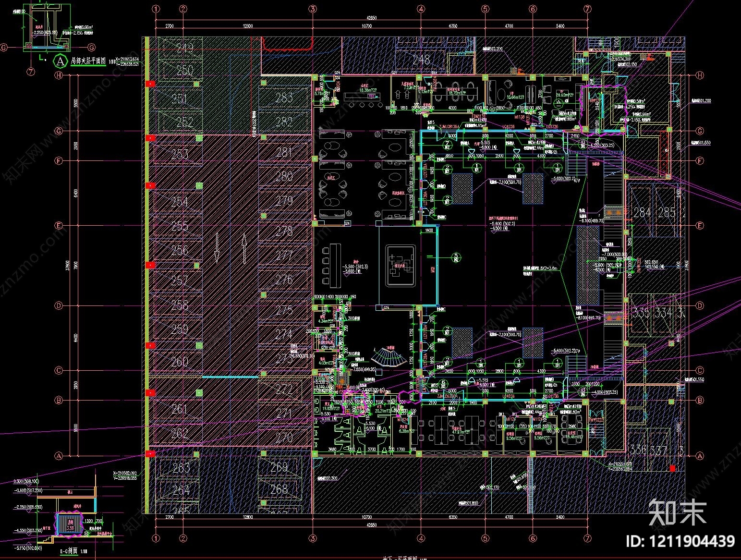The width and height of the screenshot is (741, 560).
Task: Select the grid axis bubble labeled G
Action: 59,130
